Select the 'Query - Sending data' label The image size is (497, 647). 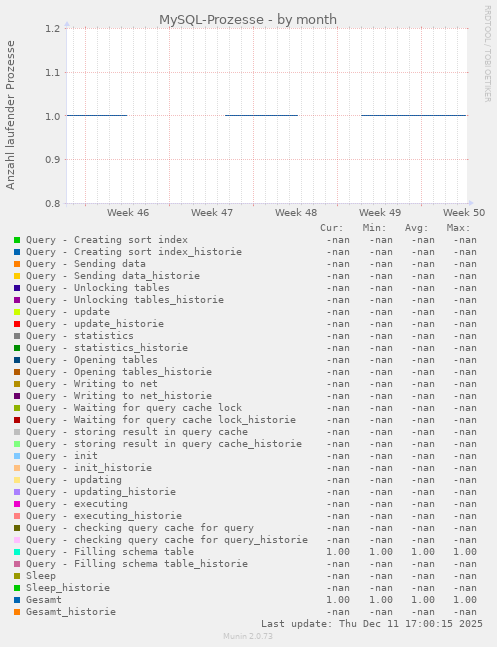[86, 264]
